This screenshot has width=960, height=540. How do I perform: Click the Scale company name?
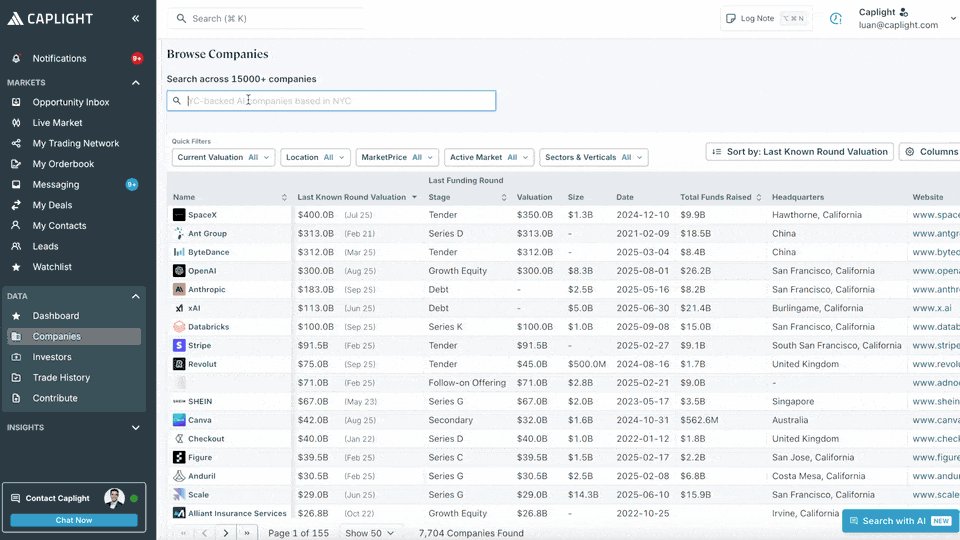click(x=198, y=495)
